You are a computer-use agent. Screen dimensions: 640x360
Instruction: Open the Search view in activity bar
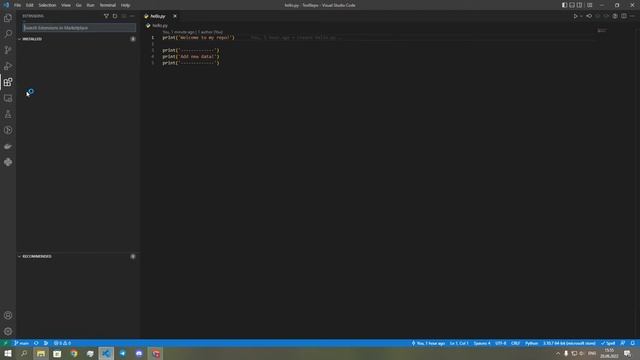[8, 34]
